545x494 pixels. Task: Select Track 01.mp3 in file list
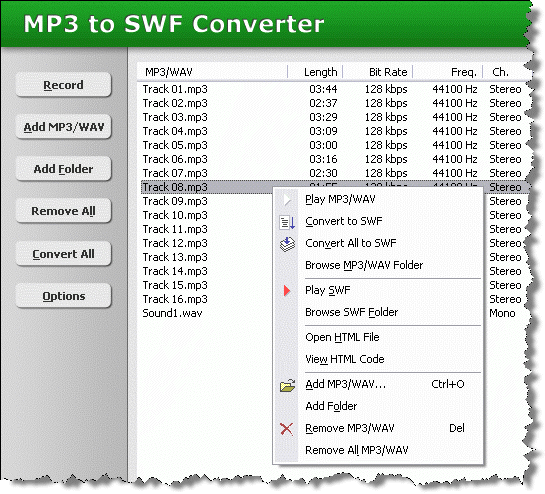point(175,89)
